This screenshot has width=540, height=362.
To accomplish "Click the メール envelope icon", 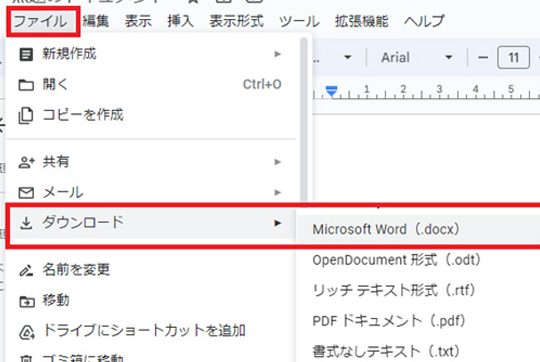I will [x=26, y=193].
